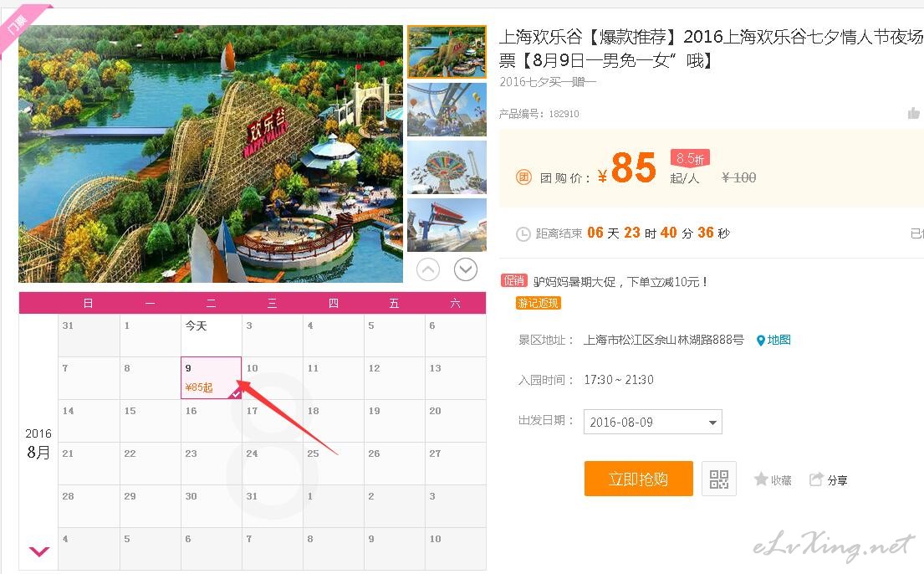924x574 pixels.
Task: Expand next month with the pink chevron
Action: pyautogui.click(x=39, y=551)
